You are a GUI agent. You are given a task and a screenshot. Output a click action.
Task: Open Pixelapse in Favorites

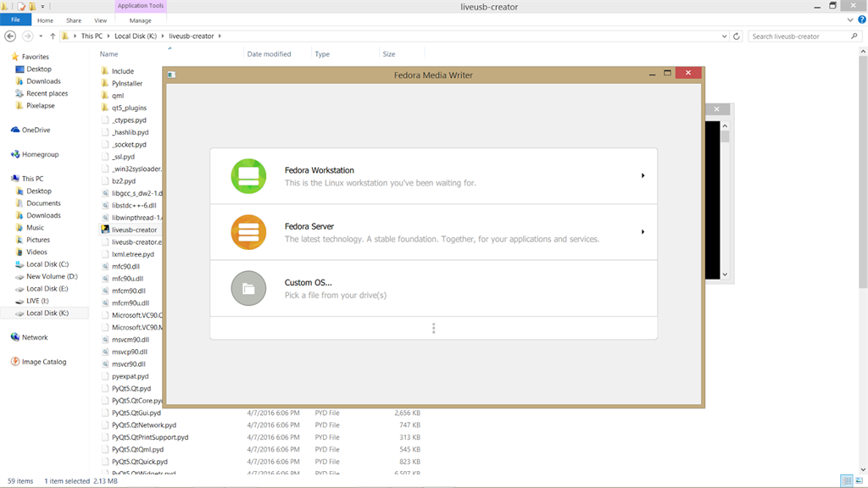[x=41, y=106]
